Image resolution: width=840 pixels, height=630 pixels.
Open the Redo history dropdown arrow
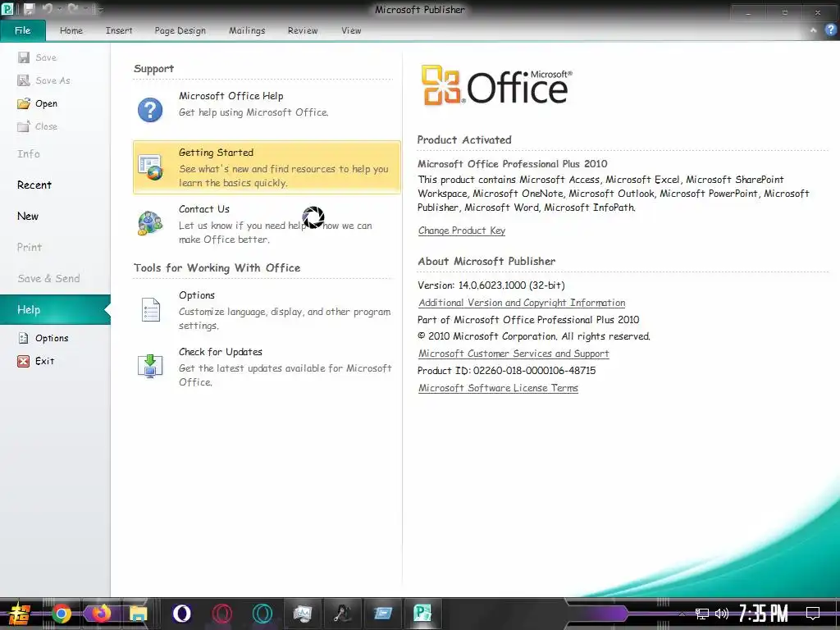(84, 10)
